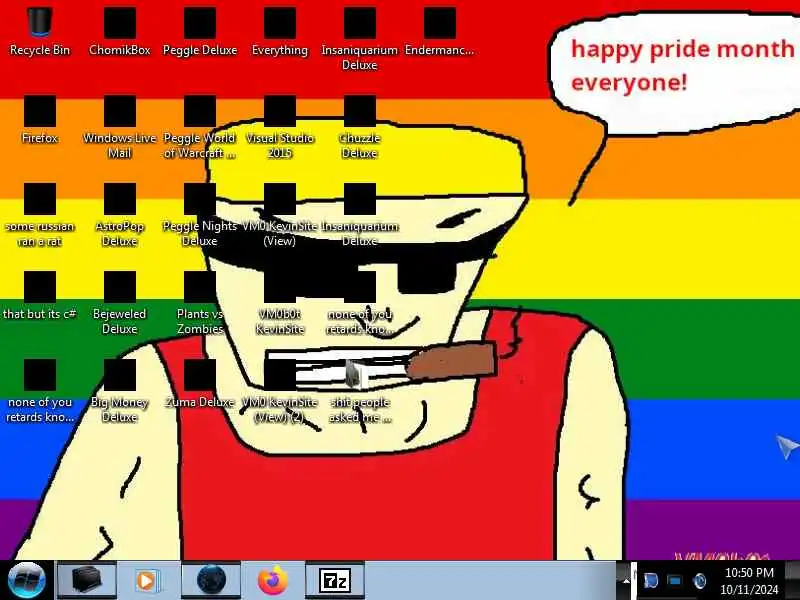Screen dimensions: 800x600
Task: Select Peggle World of Warcraft shortcut
Action: tap(200, 127)
